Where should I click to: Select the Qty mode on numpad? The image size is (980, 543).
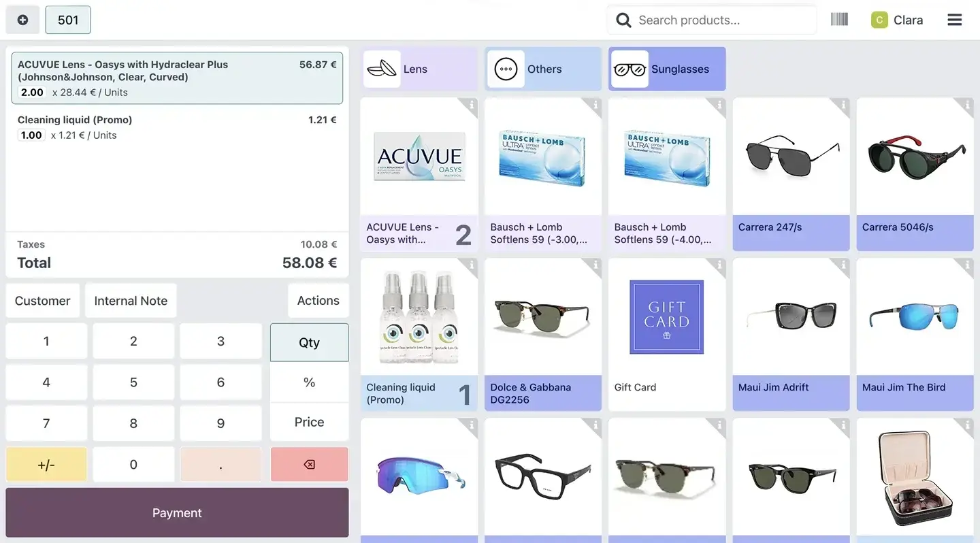point(309,342)
